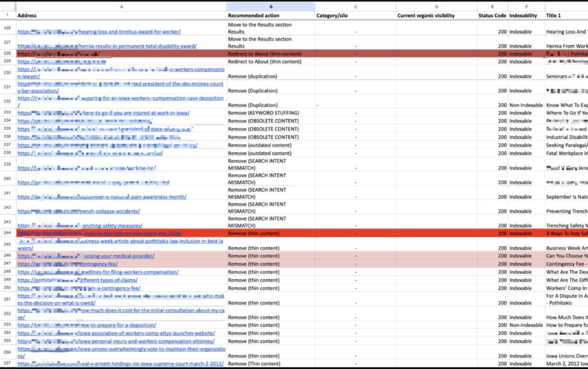Click 'Redirect to About (thin content)' in row 229
Image resolution: width=588 pixels, height=369 pixels.
click(x=265, y=61)
